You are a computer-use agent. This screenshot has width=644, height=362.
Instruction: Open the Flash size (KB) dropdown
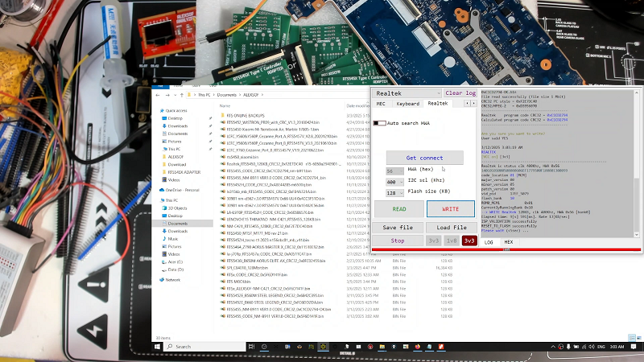pyautogui.click(x=394, y=193)
